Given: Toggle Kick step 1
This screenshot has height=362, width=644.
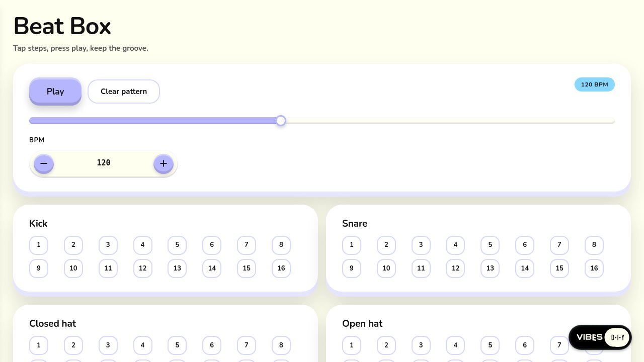Looking at the screenshot, I should click(x=39, y=245).
